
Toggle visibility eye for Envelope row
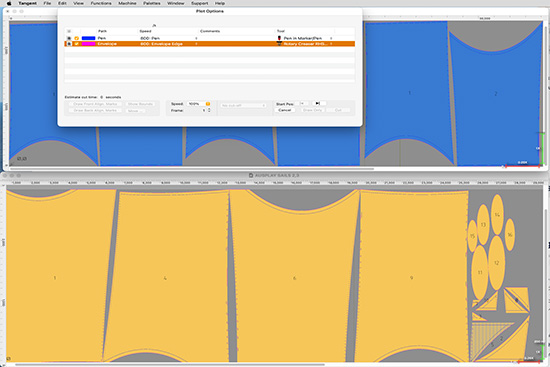pyautogui.click(x=69, y=44)
